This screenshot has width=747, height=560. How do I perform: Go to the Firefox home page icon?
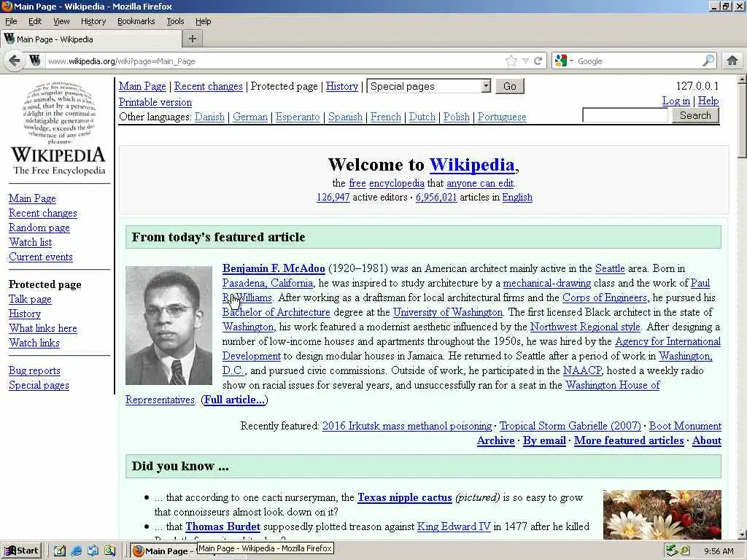(x=732, y=61)
